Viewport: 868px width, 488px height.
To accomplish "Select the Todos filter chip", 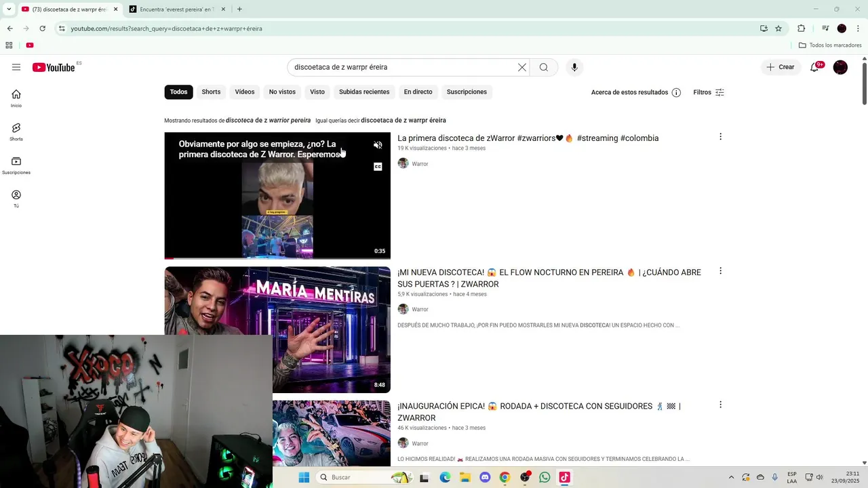I will [x=178, y=92].
